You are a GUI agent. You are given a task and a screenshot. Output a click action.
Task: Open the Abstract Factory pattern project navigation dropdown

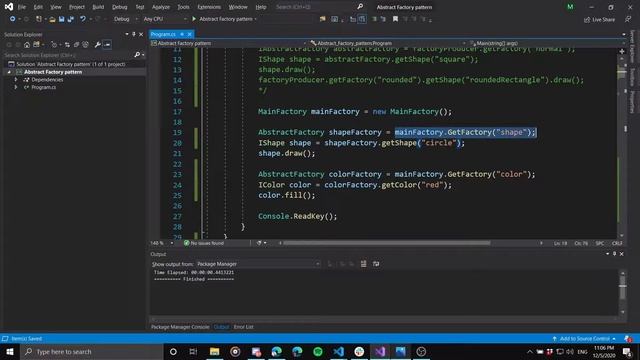tap(228, 43)
